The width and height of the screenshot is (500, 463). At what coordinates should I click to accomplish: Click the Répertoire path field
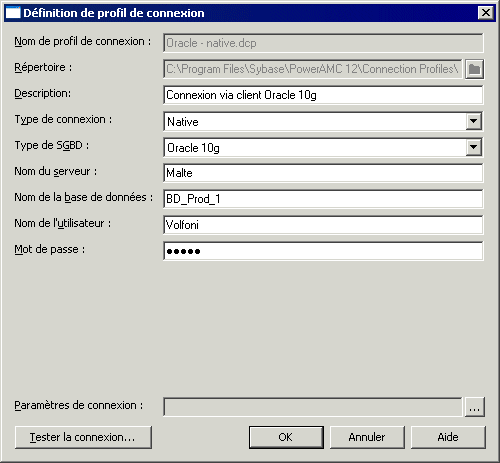(x=313, y=69)
